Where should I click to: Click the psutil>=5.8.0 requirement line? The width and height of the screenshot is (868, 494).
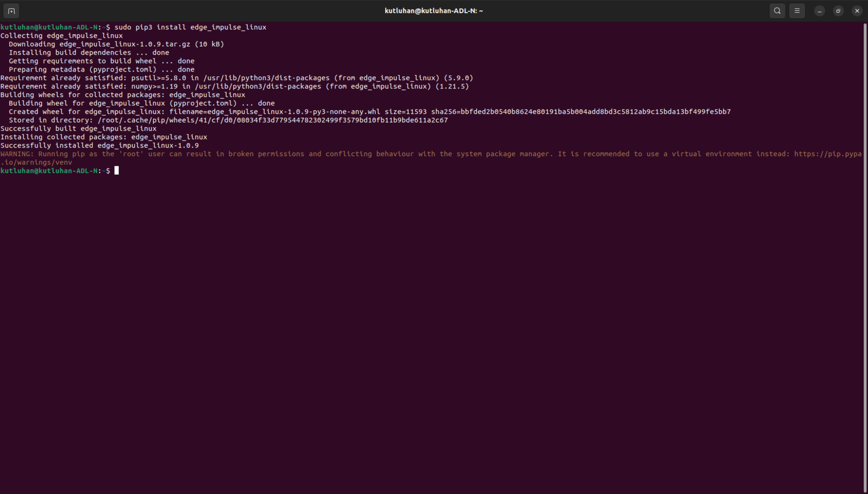pos(237,78)
